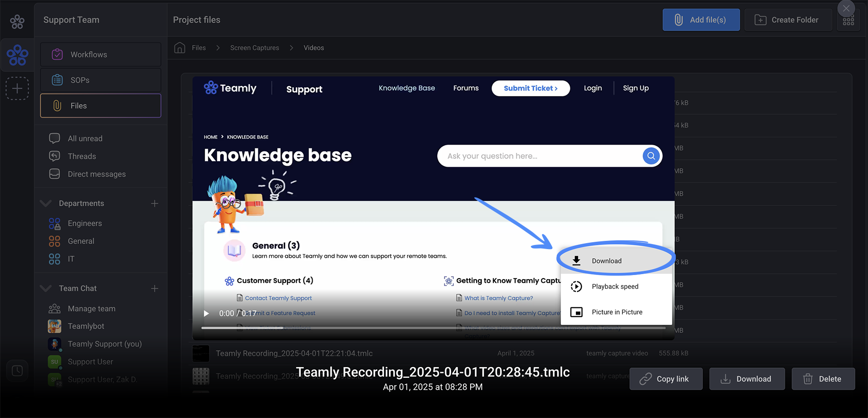
Task: Open the SOPs section
Action: coord(101,80)
